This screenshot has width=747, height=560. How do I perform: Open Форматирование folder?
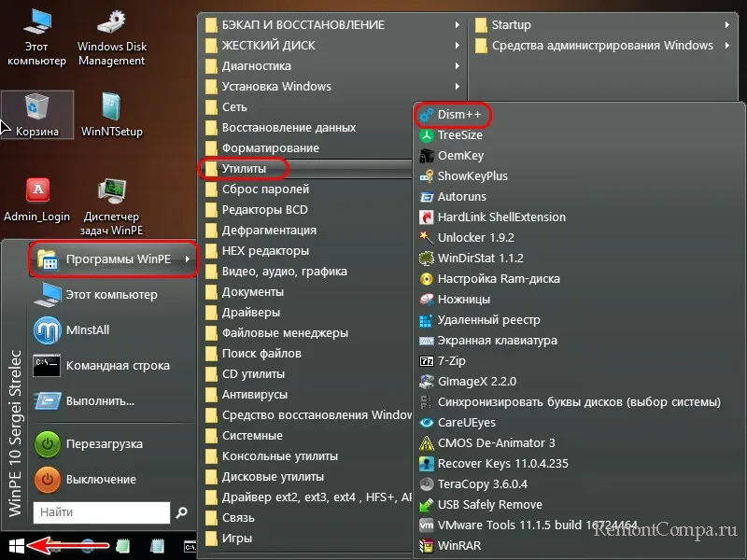click(306, 148)
